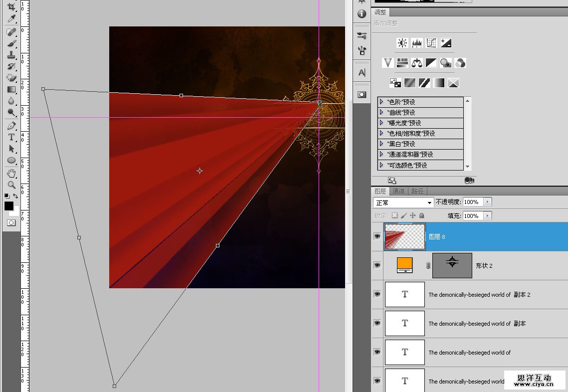The width and height of the screenshot is (568, 392).
Task: Open the layer blend mode dropdown 正常
Action: tap(403, 202)
